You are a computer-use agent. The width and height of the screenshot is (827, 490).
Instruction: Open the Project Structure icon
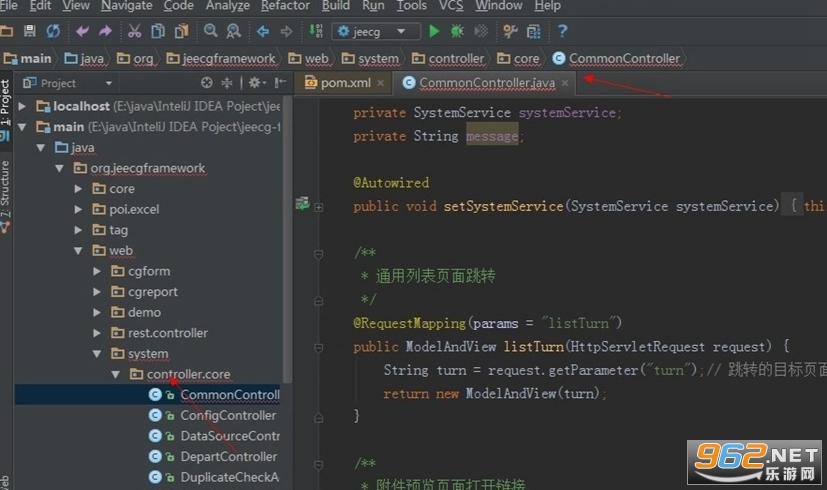pyautogui.click(x=534, y=32)
